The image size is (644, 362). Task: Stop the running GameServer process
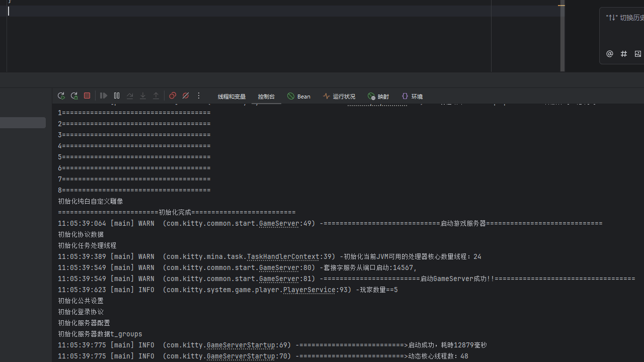click(x=87, y=96)
